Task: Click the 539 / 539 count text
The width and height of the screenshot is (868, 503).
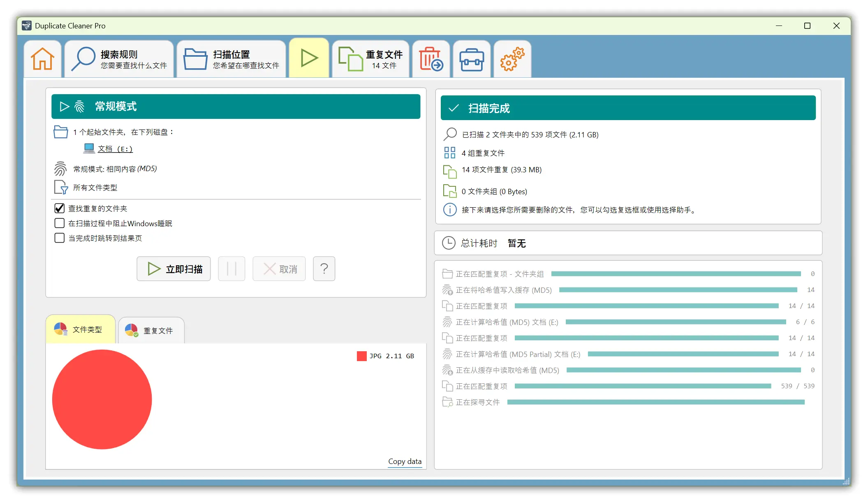Action: click(798, 386)
